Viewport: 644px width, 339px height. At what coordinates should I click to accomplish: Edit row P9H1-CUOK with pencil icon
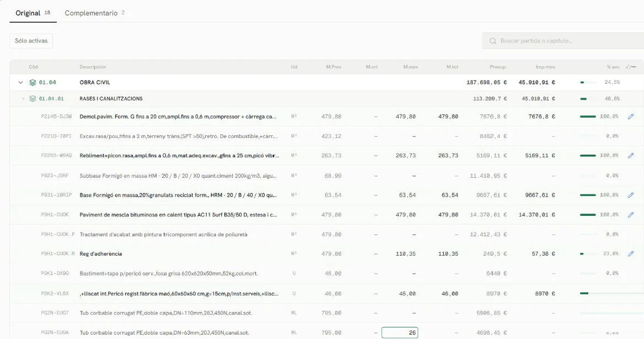point(631,215)
